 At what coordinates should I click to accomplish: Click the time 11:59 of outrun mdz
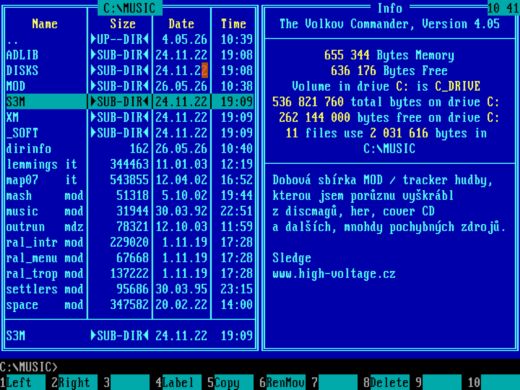pyautogui.click(x=237, y=227)
